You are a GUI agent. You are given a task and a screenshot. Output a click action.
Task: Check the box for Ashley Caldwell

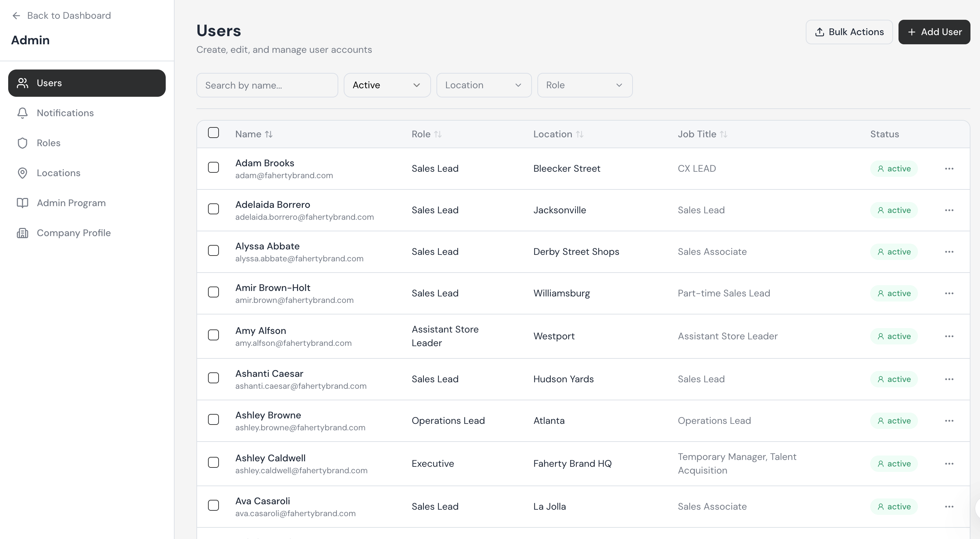[213, 463]
